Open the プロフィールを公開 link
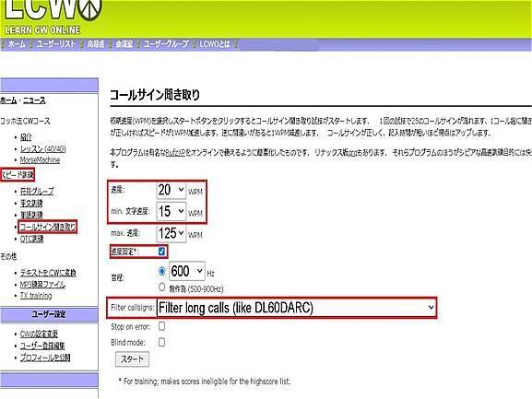 coord(45,358)
